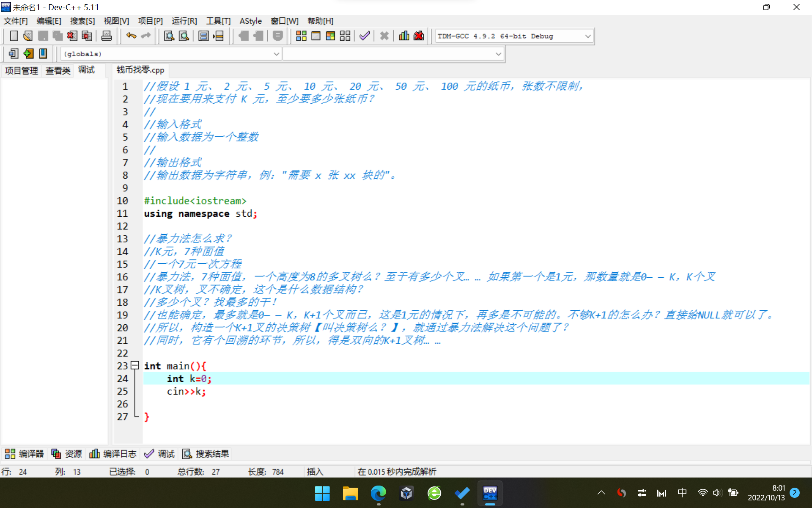Open the AStyle menu
The height and width of the screenshot is (508, 812).
(x=250, y=21)
